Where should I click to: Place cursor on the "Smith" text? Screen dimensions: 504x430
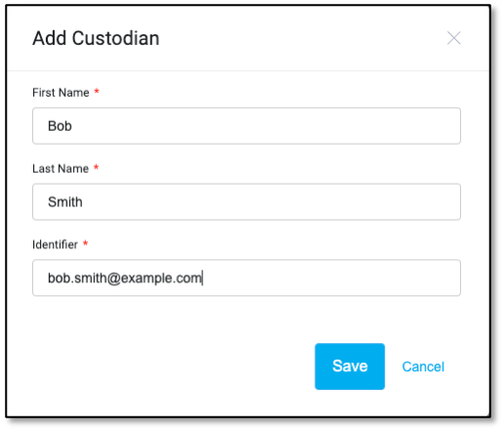coord(65,202)
